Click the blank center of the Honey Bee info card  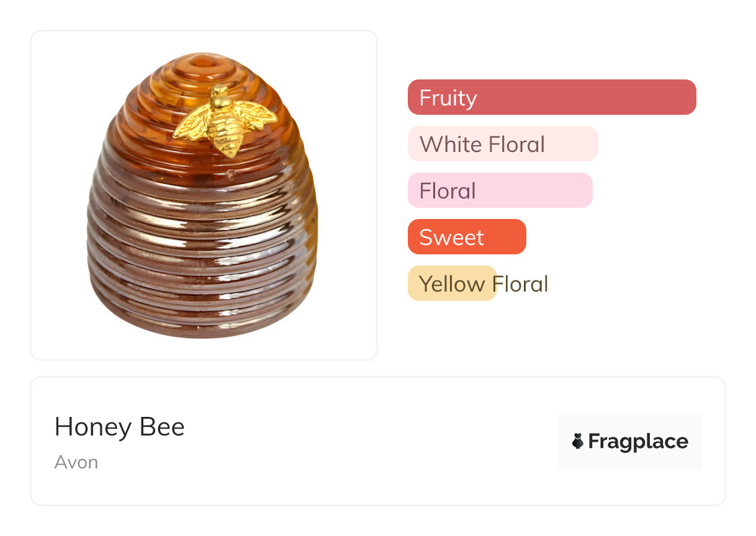(372, 441)
